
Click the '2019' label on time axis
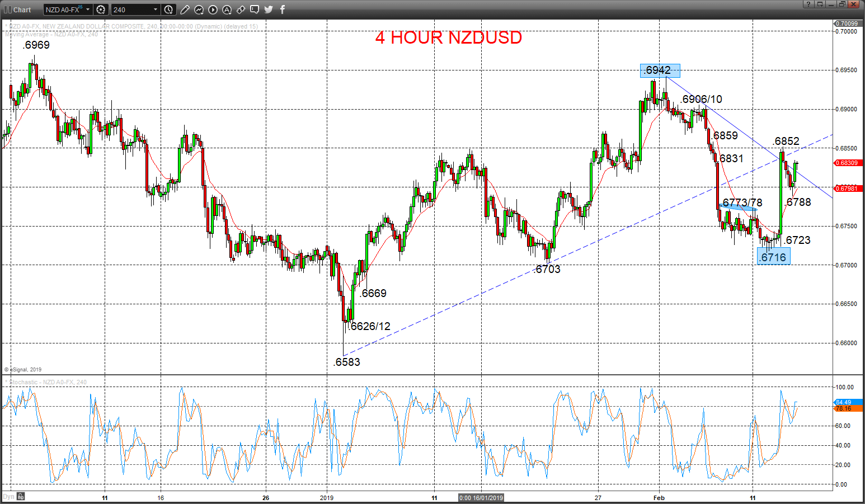(x=326, y=497)
